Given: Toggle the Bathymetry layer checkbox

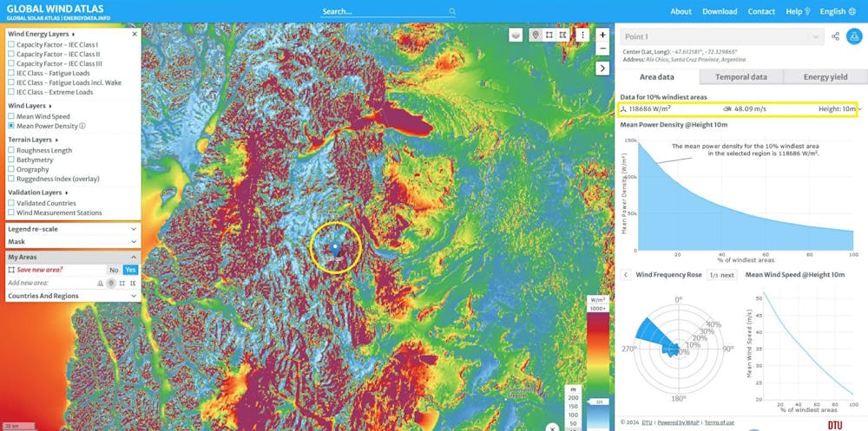Looking at the screenshot, I should (x=11, y=160).
